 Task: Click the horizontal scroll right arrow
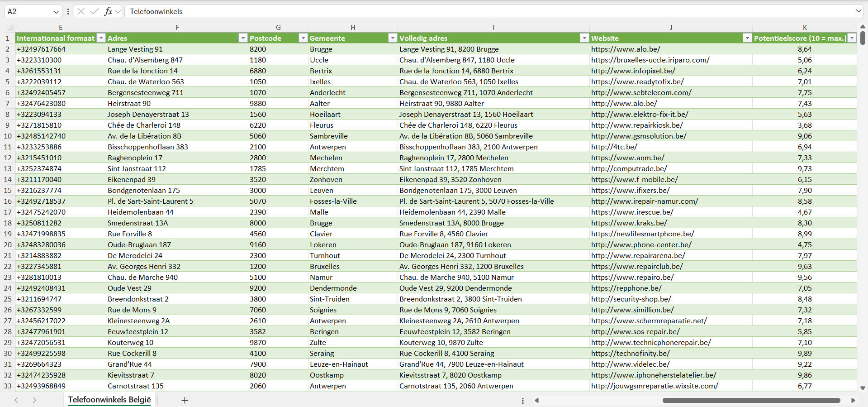pos(853,400)
